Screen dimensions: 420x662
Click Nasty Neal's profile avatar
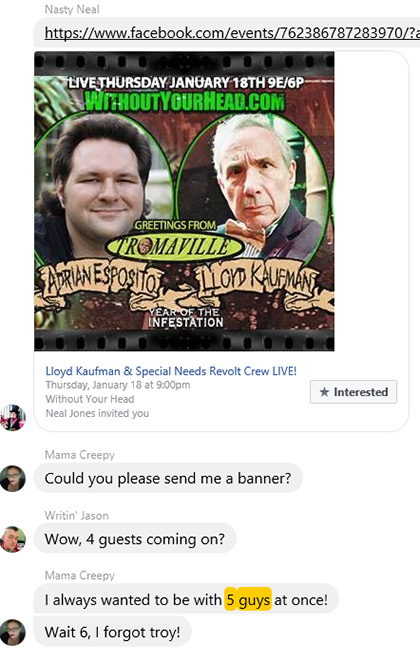(x=13, y=418)
